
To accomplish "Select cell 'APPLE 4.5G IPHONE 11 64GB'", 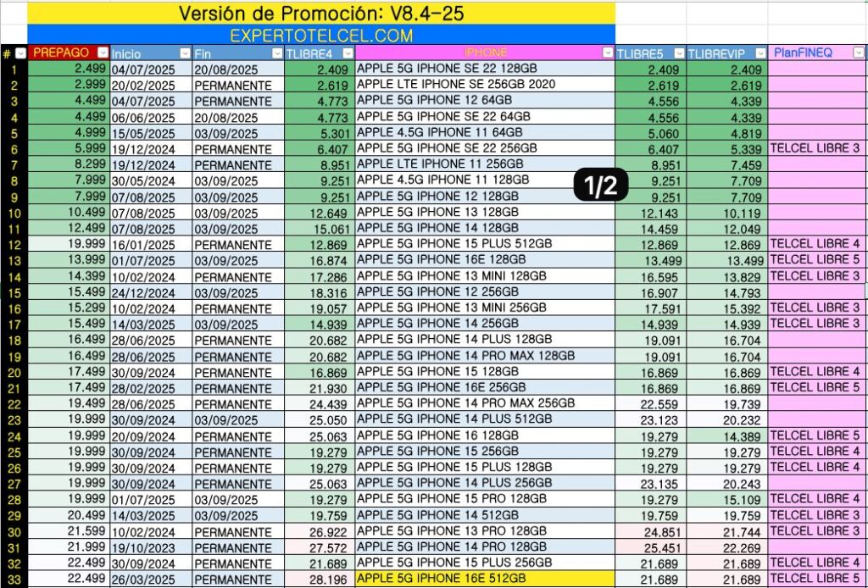I will [x=485, y=133].
